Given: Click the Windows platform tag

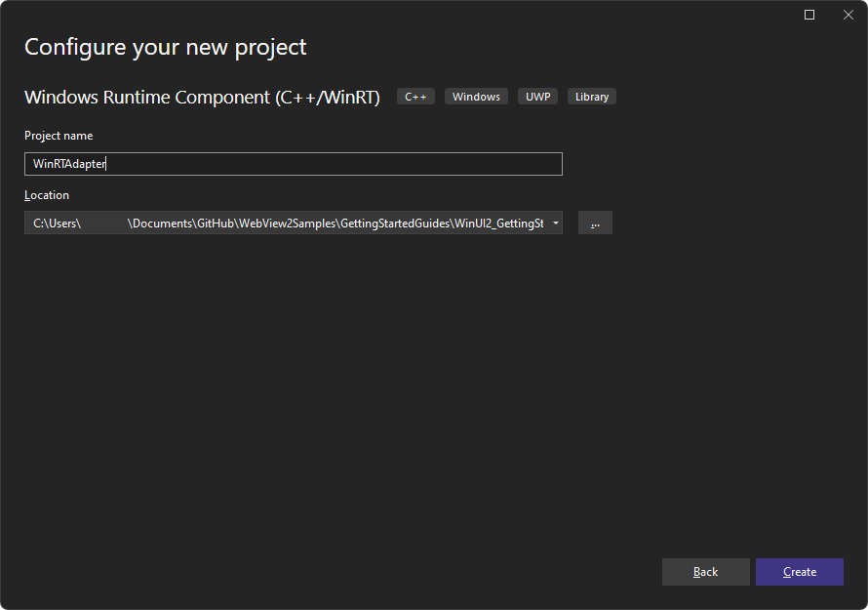Looking at the screenshot, I should [x=476, y=96].
